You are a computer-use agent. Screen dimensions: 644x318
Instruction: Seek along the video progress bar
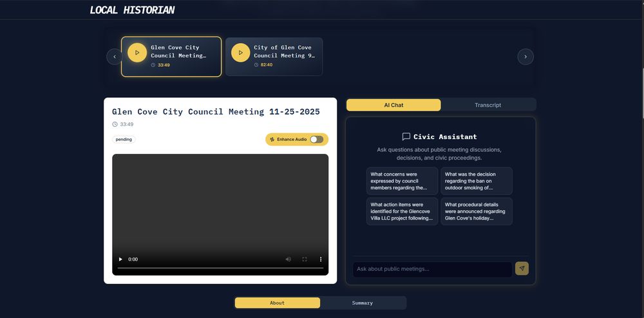(x=220, y=268)
